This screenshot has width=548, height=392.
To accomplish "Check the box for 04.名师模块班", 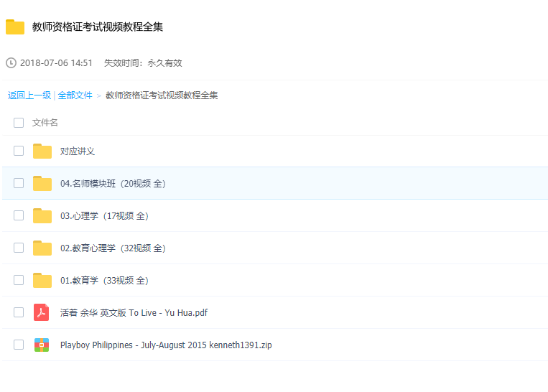I will pos(19,183).
